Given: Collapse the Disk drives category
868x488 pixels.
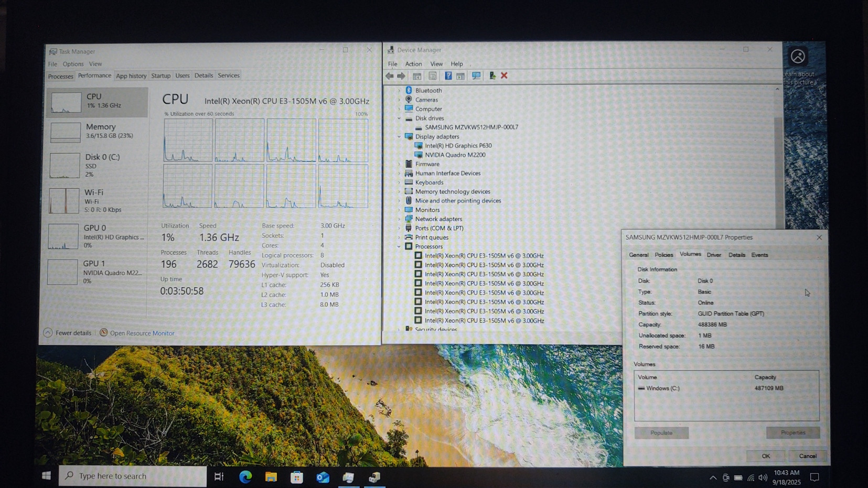Looking at the screenshot, I should [x=399, y=118].
